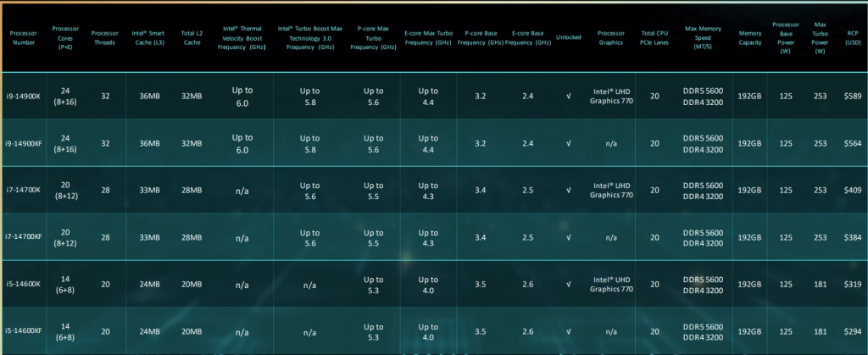868x355 pixels.
Task: Click the 20MB L2 cache cell for i5-14600KF
Action: (x=192, y=332)
